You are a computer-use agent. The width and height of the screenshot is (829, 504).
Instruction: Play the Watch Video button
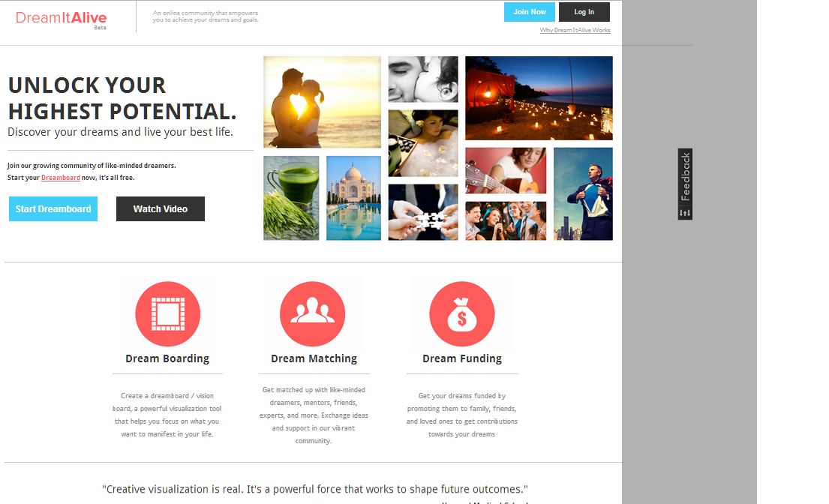coord(161,208)
